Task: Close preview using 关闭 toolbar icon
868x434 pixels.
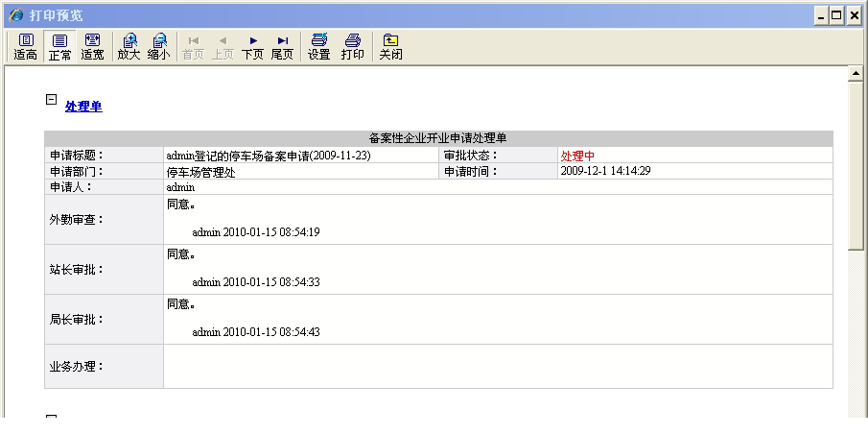Action: click(x=390, y=46)
